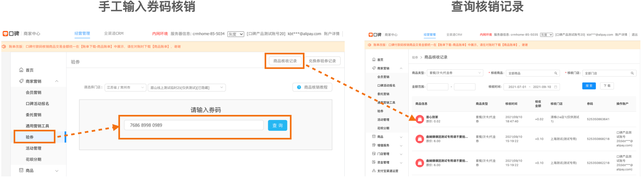Click the 门店管理 store icon

coord(374,154)
